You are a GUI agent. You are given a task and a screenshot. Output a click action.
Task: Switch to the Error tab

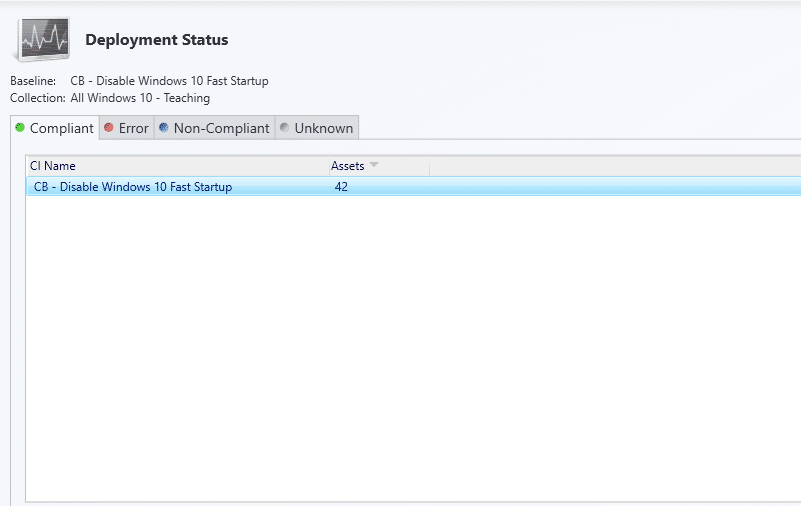pos(127,128)
